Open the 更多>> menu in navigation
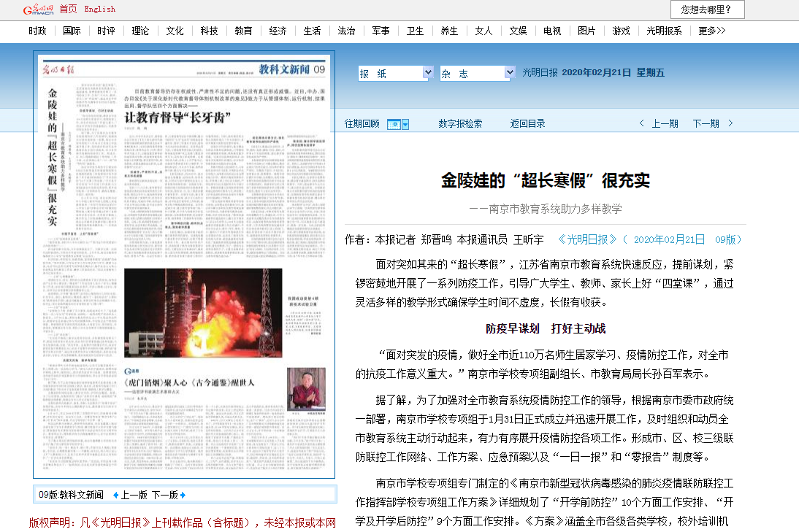Viewport: 799px width, 532px height. (x=711, y=31)
